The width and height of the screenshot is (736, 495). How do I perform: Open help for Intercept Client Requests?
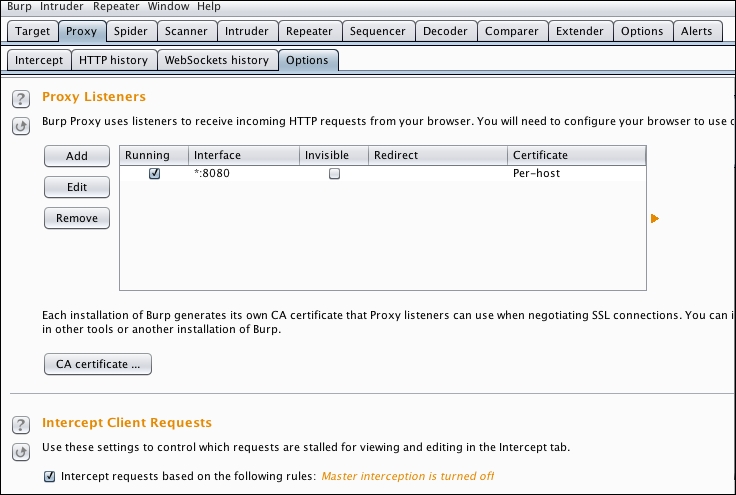20,424
